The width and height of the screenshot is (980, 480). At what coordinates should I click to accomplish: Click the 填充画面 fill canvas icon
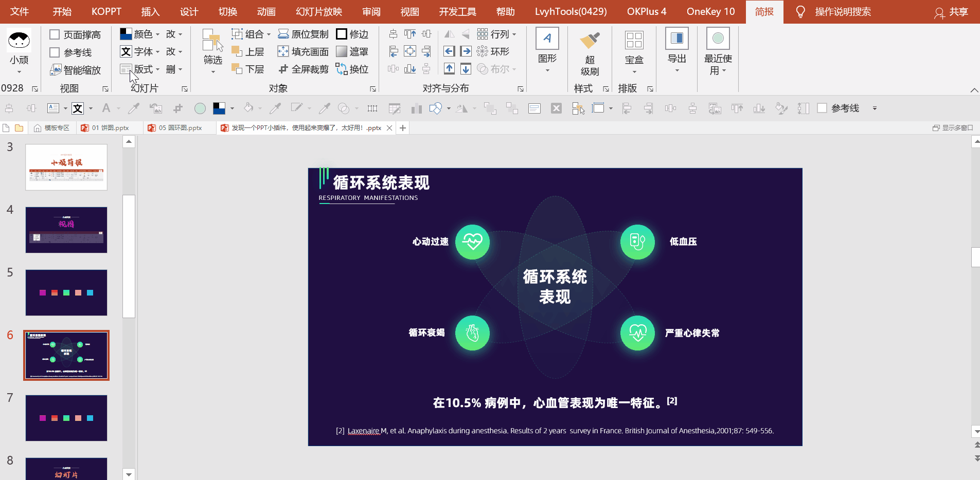coord(283,51)
